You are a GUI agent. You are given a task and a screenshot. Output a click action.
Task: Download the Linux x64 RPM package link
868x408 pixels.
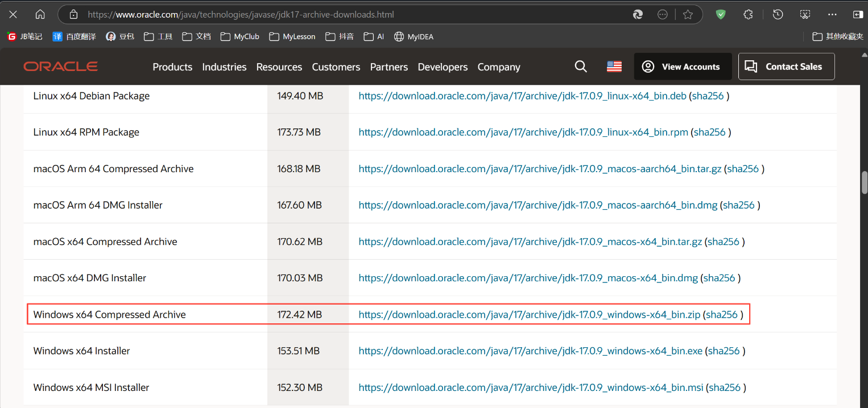[x=523, y=132]
